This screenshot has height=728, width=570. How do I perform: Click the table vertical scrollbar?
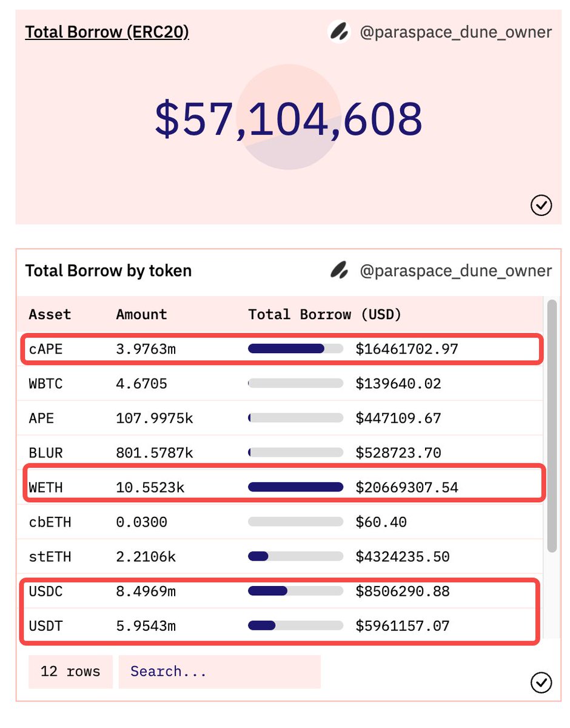click(552, 426)
